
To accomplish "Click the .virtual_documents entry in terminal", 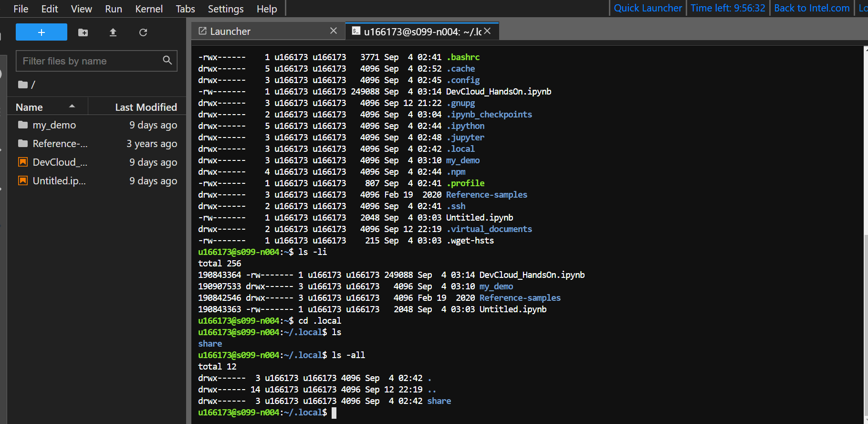I will (x=489, y=229).
